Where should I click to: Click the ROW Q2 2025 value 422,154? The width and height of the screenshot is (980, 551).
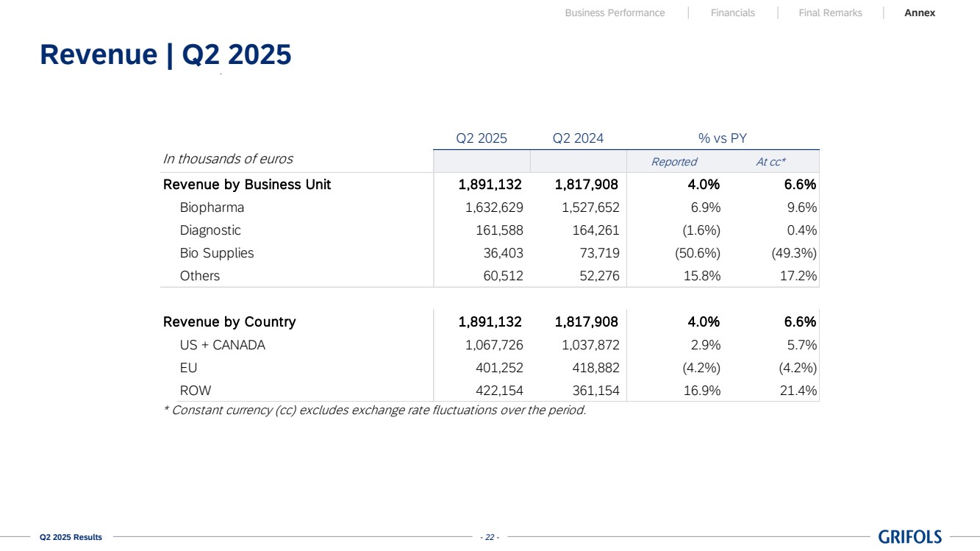click(x=493, y=391)
